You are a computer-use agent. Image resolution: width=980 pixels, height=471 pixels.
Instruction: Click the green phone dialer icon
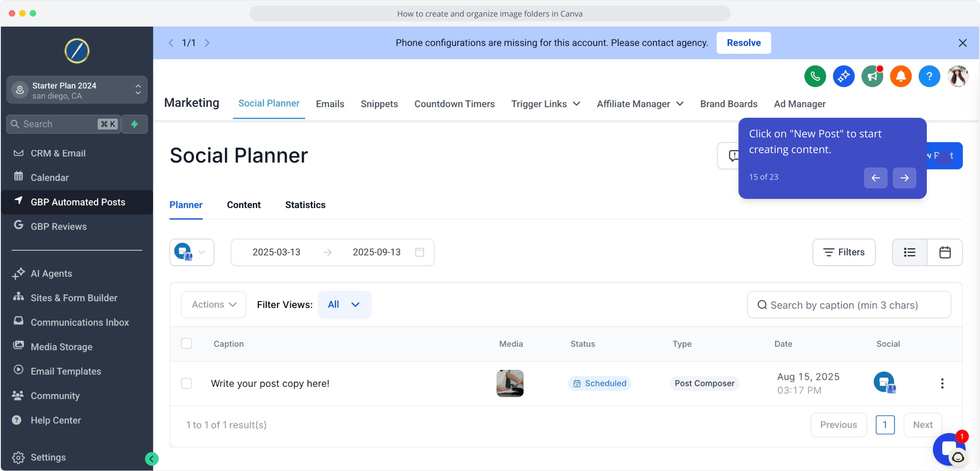(815, 76)
